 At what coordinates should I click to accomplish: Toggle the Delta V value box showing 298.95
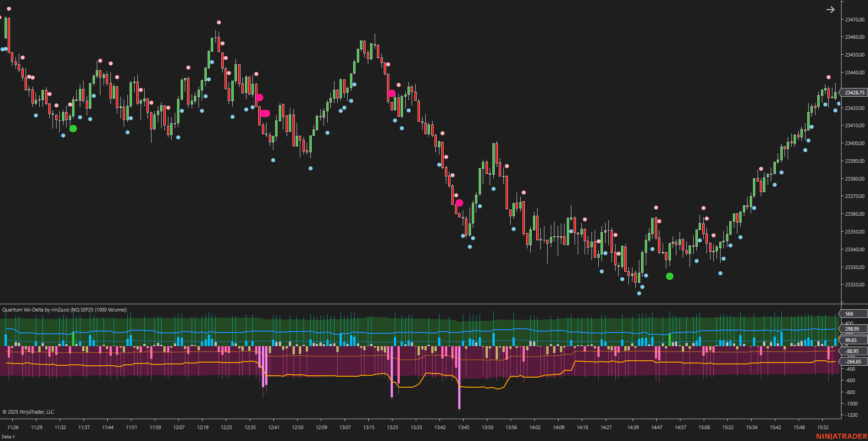pyautogui.click(x=852, y=329)
